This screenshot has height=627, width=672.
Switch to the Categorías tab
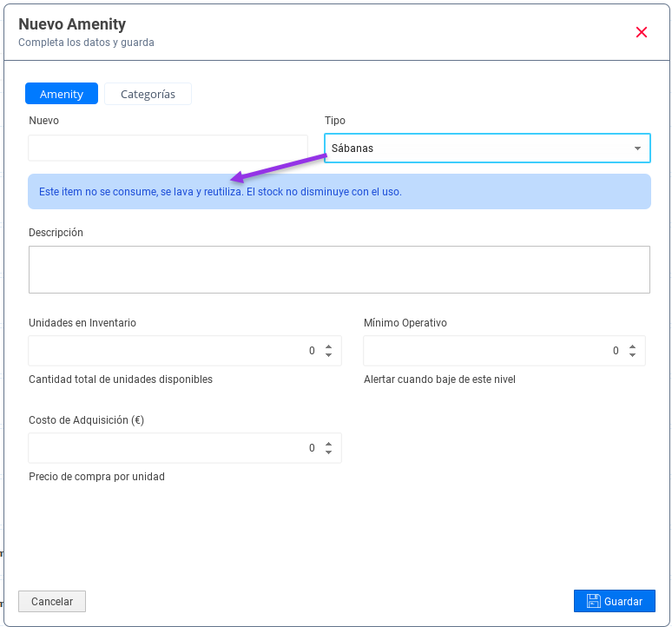(148, 94)
